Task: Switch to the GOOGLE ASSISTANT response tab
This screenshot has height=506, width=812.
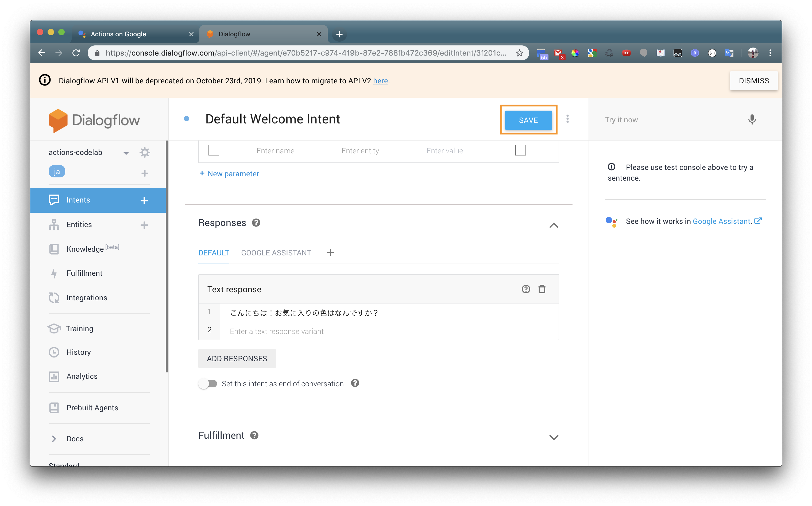Action: 276,253
